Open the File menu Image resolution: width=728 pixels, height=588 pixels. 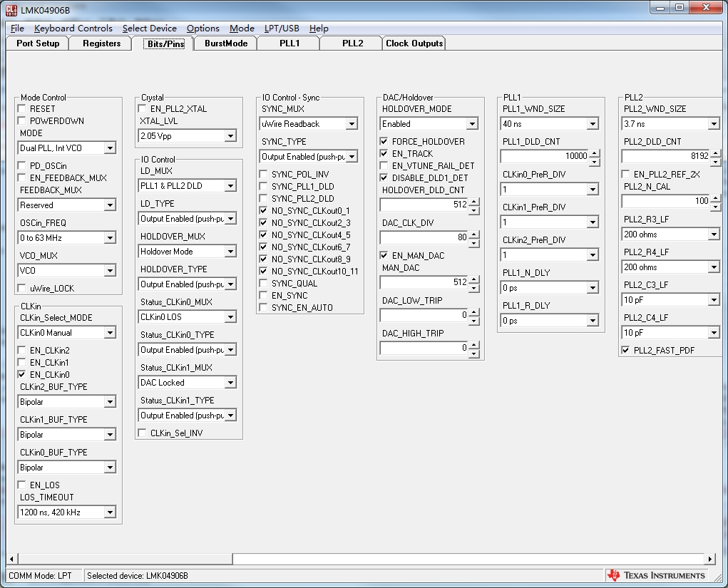[17, 29]
